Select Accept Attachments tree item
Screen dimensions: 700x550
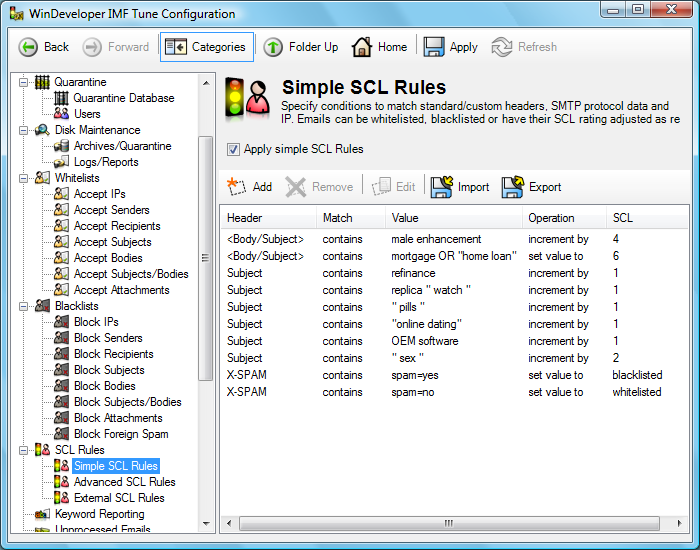[121, 290]
